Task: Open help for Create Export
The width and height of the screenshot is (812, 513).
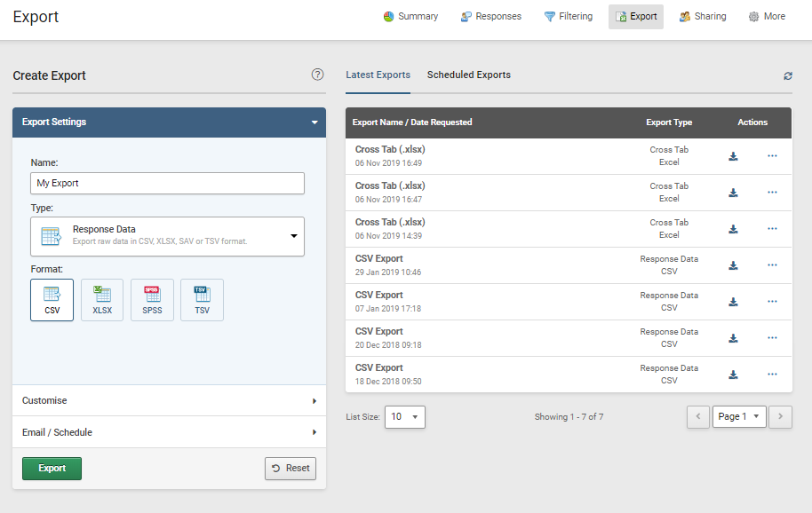Action: click(x=317, y=75)
